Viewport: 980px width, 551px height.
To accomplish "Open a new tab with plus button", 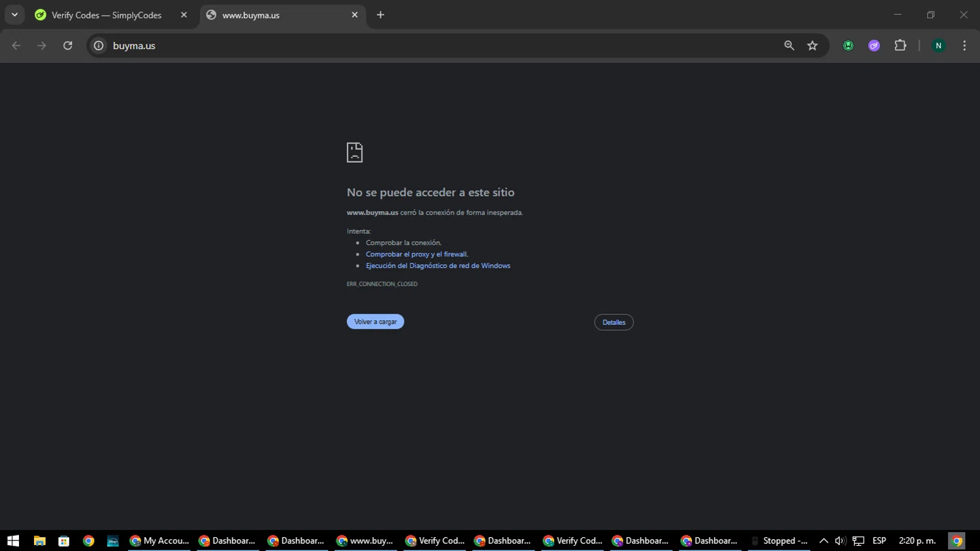I will tap(380, 15).
